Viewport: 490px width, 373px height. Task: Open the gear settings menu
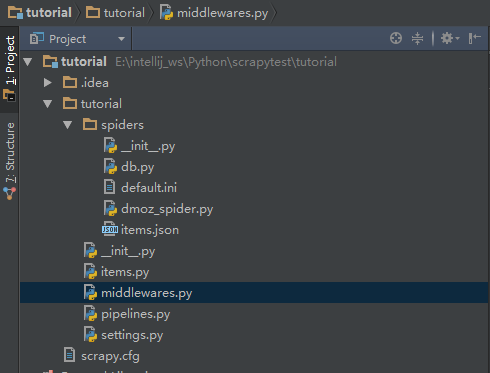tap(450, 38)
